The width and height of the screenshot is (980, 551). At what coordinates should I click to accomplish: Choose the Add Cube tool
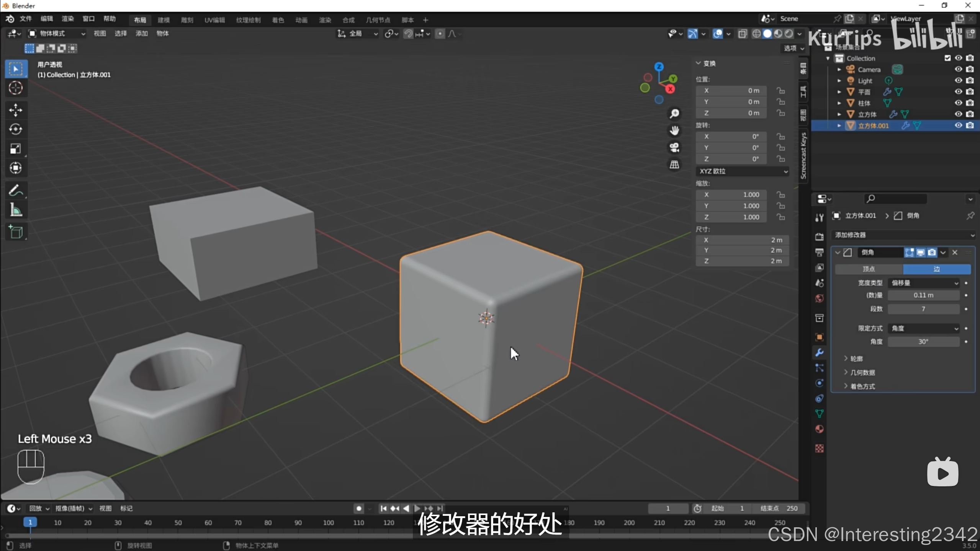[16, 232]
